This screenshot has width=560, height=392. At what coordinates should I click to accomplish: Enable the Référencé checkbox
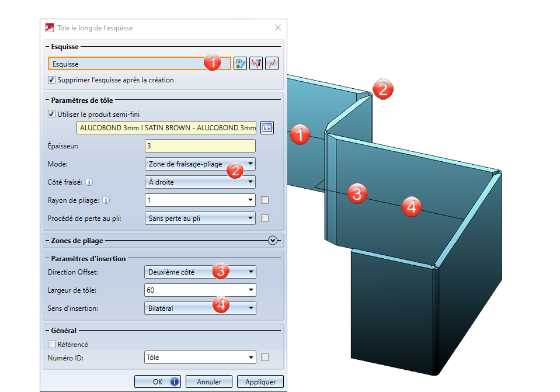pos(51,344)
